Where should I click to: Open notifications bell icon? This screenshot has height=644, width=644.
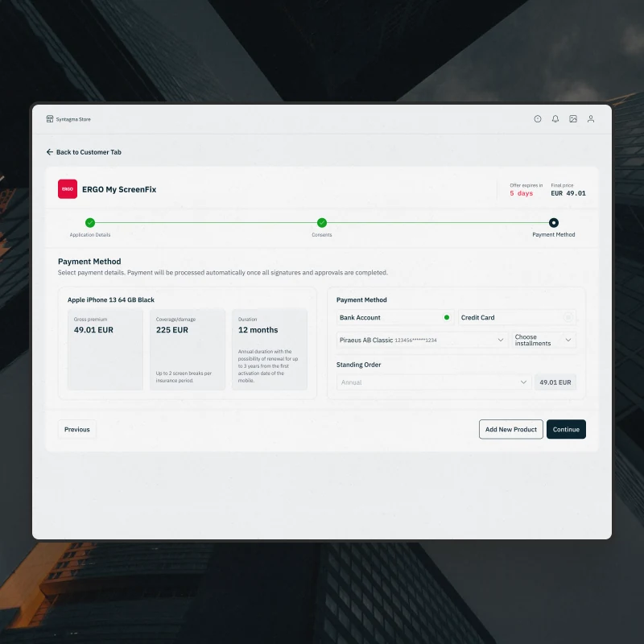click(555, 119)
